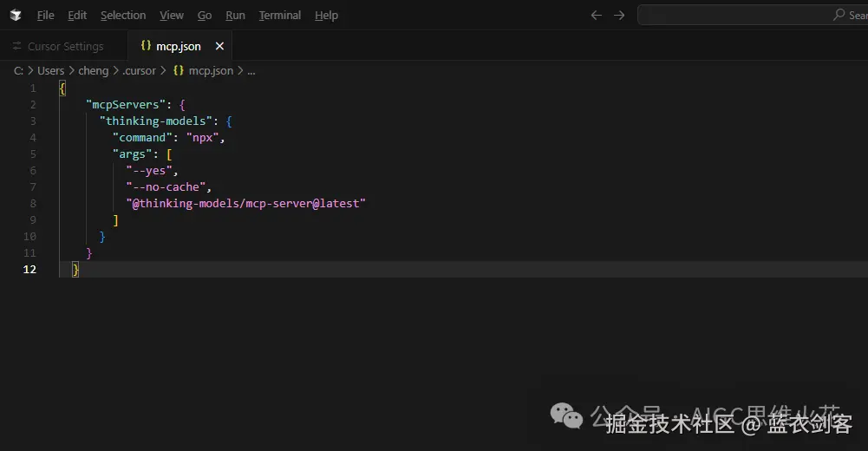Click the "npx" value text
868x451 pixels.
point(203,138)
